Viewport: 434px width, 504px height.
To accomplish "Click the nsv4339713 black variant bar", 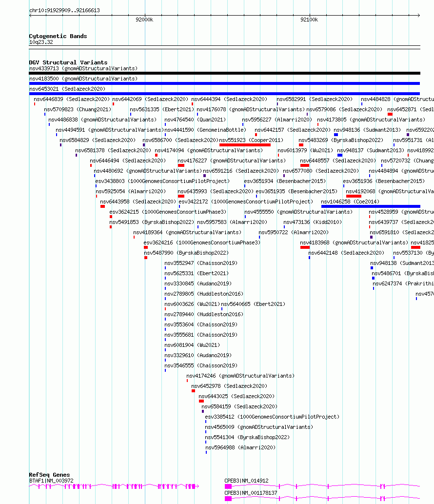I will tap(224, 73).
